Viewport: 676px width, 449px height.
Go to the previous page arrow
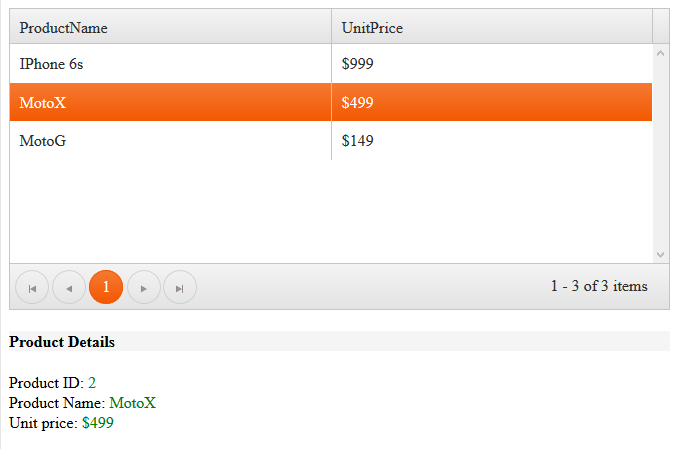[69, 288]
